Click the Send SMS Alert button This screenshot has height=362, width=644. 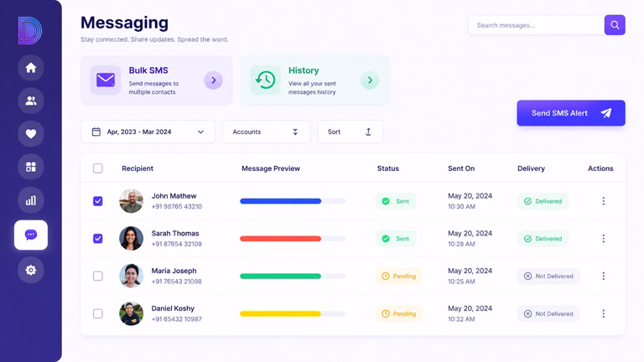tap(571, 113)
